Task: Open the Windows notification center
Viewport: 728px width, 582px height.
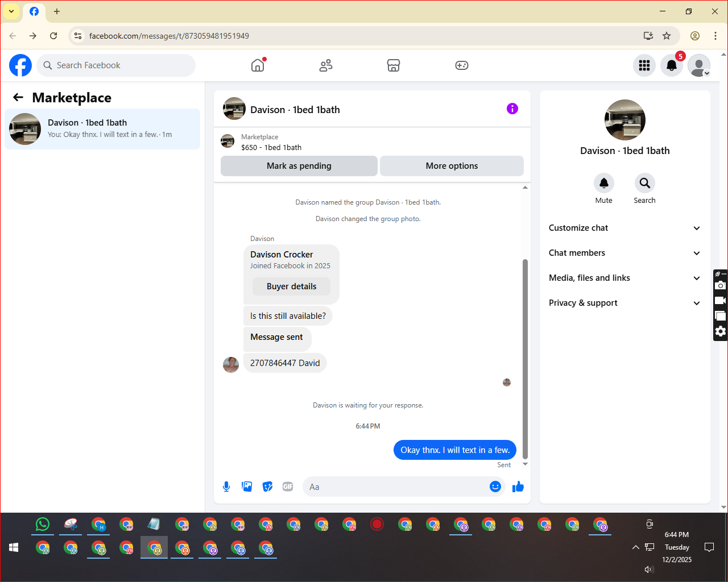Action: click(709, 547)
